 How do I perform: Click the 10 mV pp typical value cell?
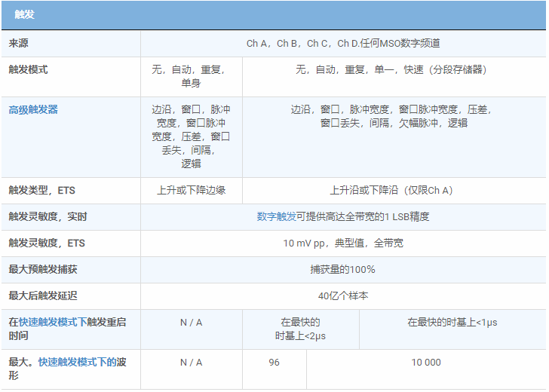click(343, 243)
